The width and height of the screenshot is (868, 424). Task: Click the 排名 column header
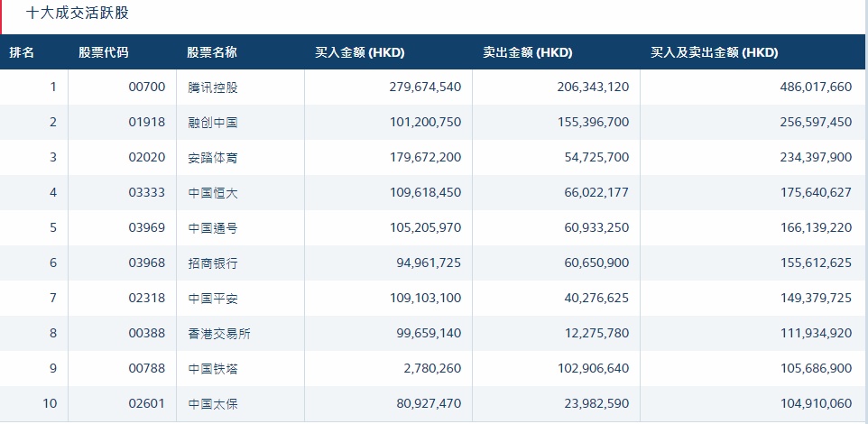[22, 52]
